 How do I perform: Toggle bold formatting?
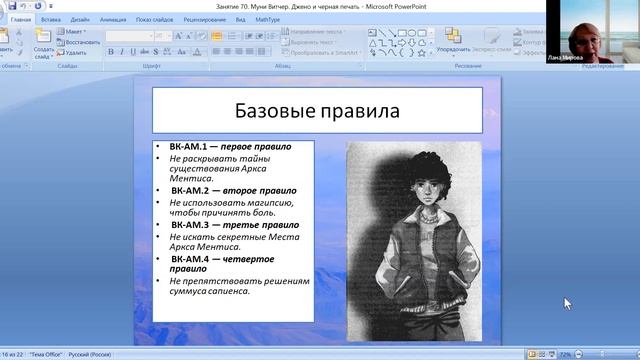pyautogui.click(x=111, y=52)
